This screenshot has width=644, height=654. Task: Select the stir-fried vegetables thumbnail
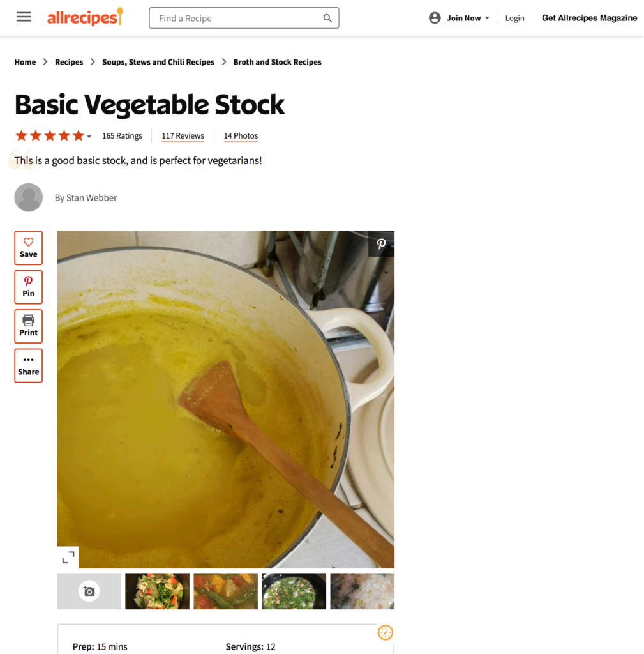coord(157,591)
